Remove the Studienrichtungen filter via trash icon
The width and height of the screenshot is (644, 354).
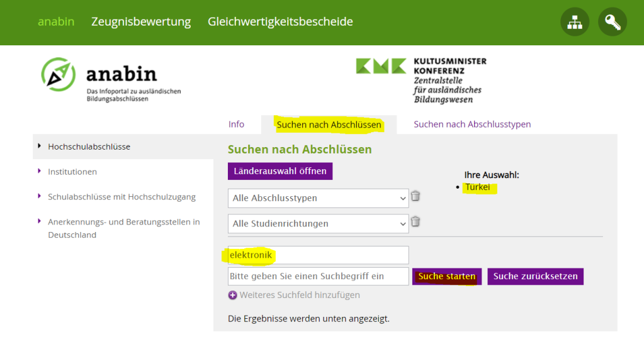(415, 221)
